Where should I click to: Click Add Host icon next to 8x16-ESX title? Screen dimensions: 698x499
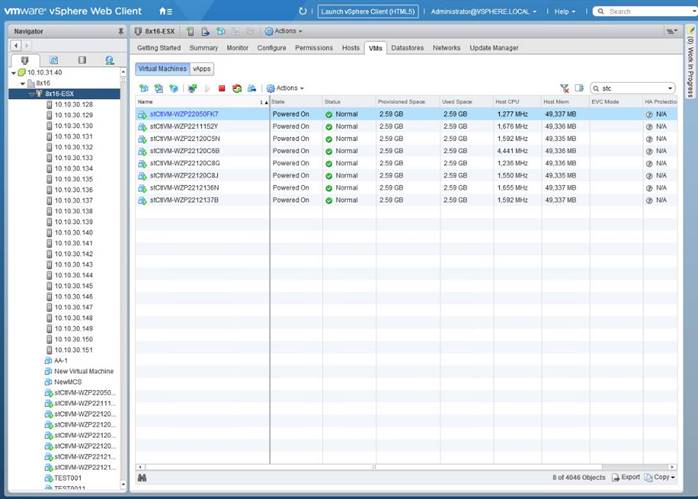click(x=191, y=31)
